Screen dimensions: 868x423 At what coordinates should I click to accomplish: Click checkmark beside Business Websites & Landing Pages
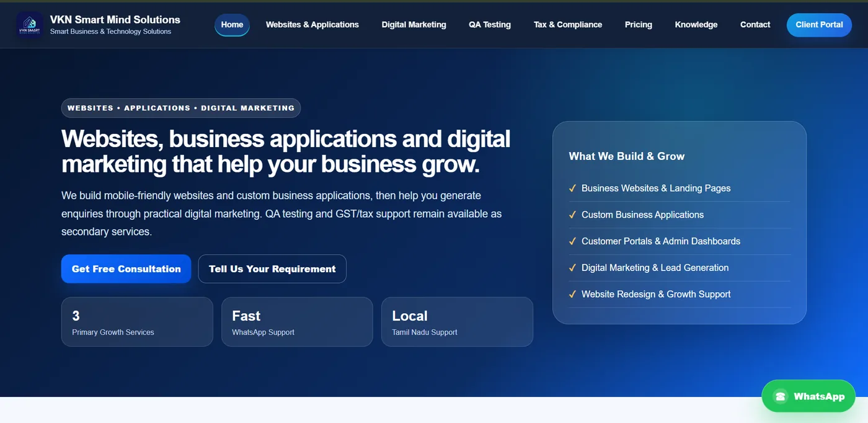[572, 188]
